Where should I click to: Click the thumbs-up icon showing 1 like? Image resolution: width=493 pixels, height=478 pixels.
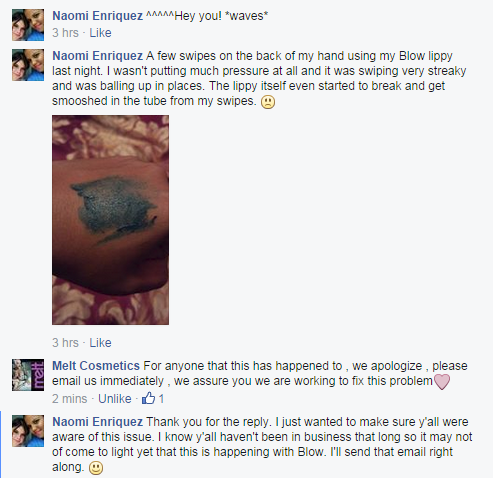(x=148, y=398)
